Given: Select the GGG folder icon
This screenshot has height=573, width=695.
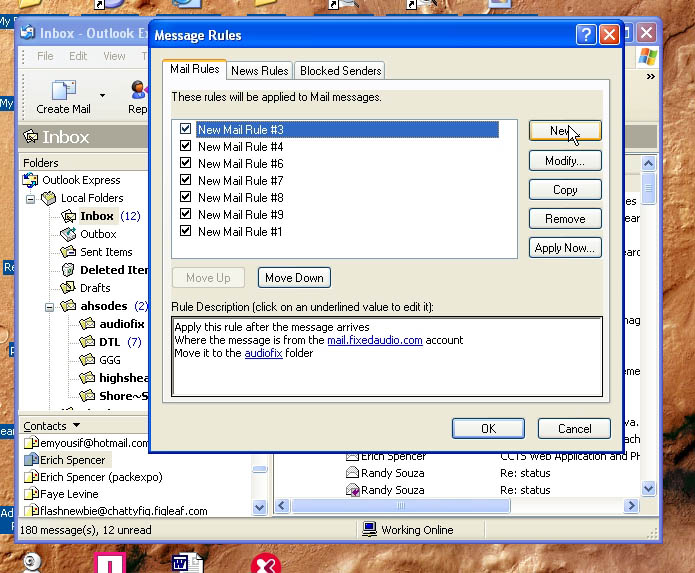Looking at the screenshot, I should tap(87, 360).
